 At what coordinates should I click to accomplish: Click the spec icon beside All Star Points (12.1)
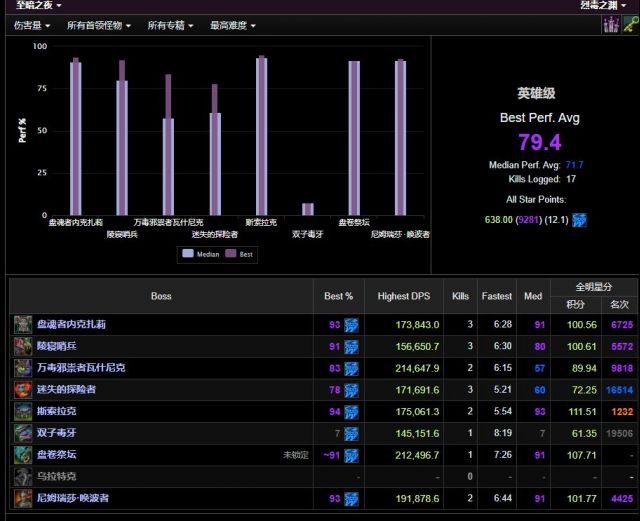tap(579, 220)
